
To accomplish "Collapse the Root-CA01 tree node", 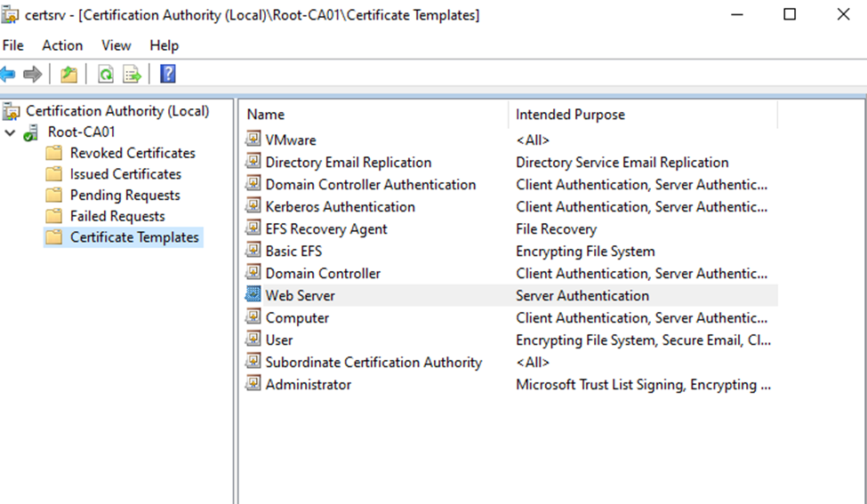I will (10, 132).
